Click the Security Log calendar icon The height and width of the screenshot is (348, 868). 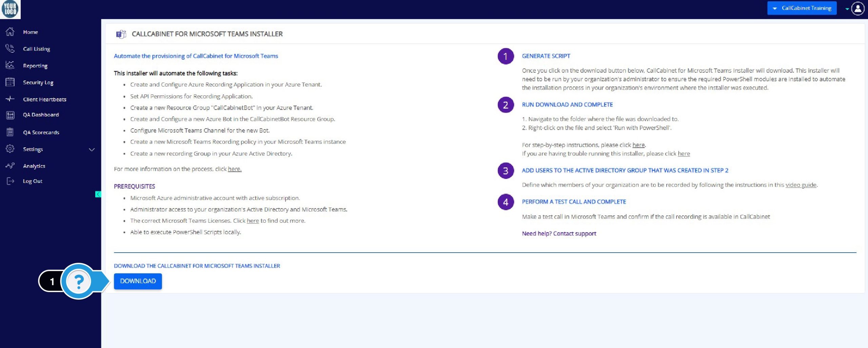pyautogui.click(x=10, y=82)
